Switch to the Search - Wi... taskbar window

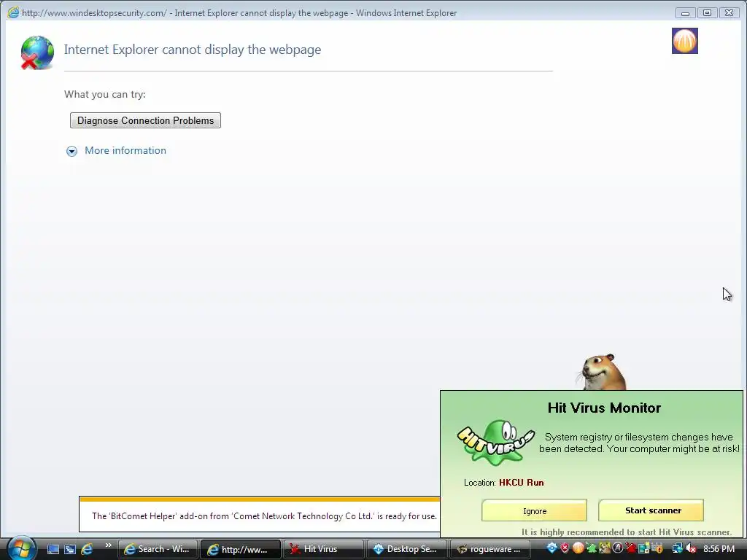pos(158,549)
